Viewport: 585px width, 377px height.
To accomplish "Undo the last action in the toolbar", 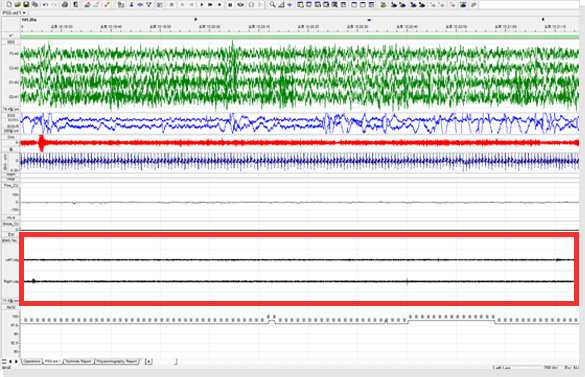I will tap(45, 4).
